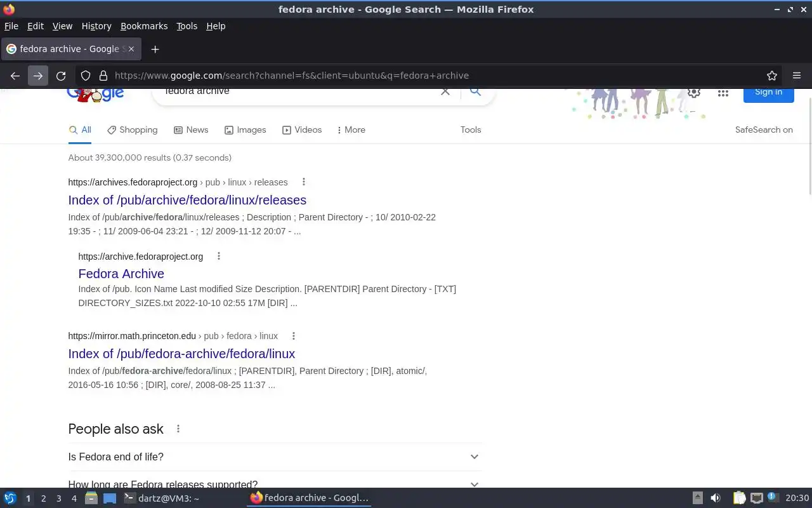Click the Firefox fedora archive taskbar entry
The width and height of the screenshot is (812, 508).
click(309, 498)
